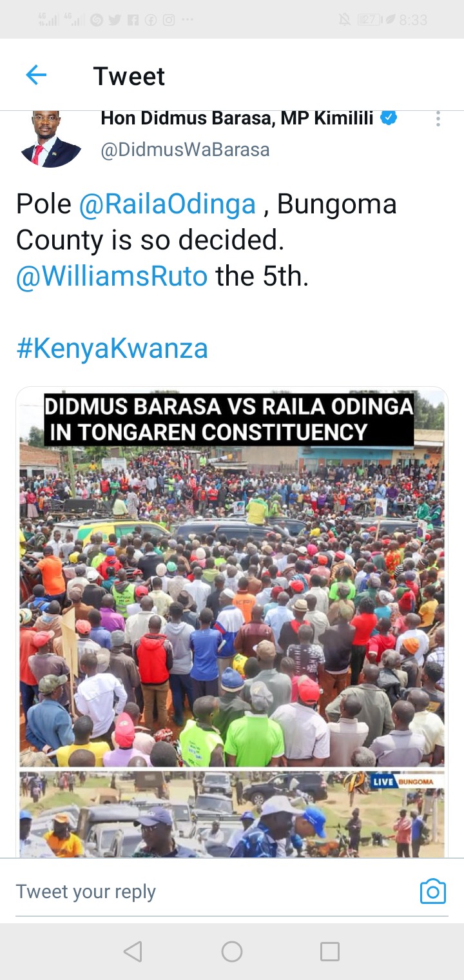Screen dimensions: 464x980
Task: Tap the camera icon in reply bar
Action: click(432, 891)
